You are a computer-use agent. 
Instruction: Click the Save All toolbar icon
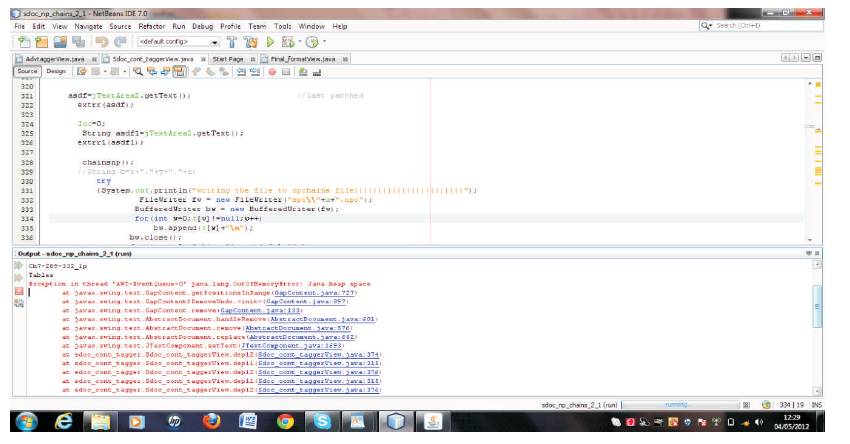[x=79, y=42]
